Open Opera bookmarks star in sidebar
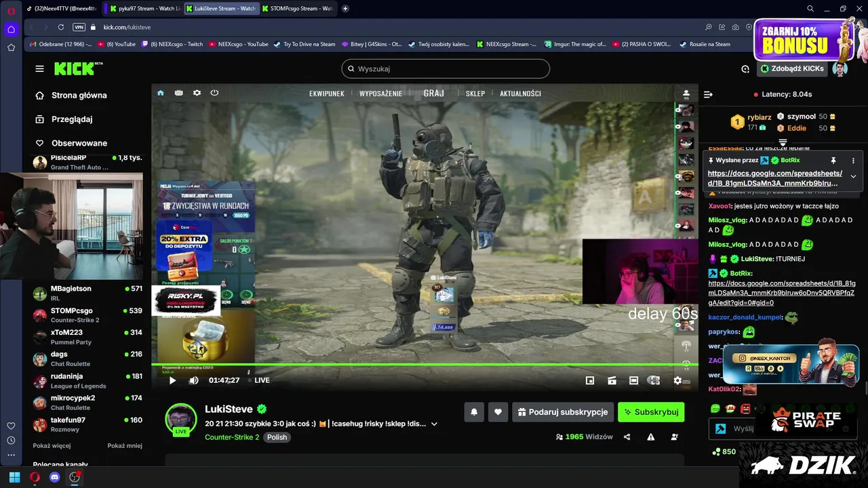The width and height of the screenshot is (868, 488). tap(11, 47)
